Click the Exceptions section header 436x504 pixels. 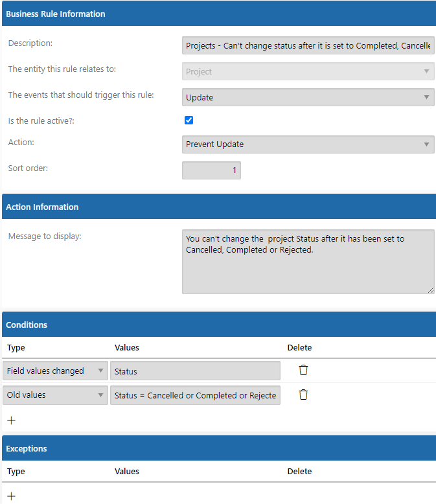219,448
